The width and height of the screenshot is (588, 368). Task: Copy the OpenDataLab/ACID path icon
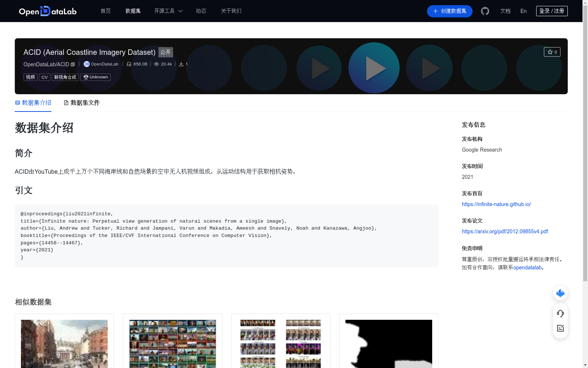click(x=73, y=64)
